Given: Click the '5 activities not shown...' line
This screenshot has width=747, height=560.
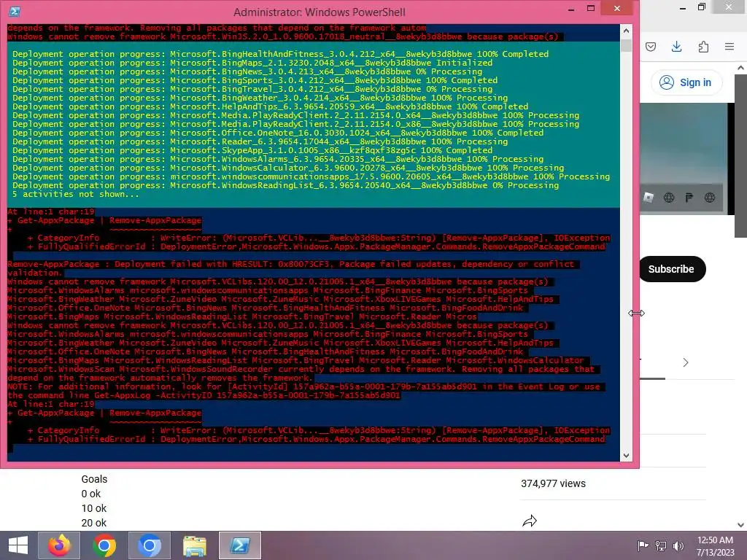Looking at the screenshot, I should 76,194.
